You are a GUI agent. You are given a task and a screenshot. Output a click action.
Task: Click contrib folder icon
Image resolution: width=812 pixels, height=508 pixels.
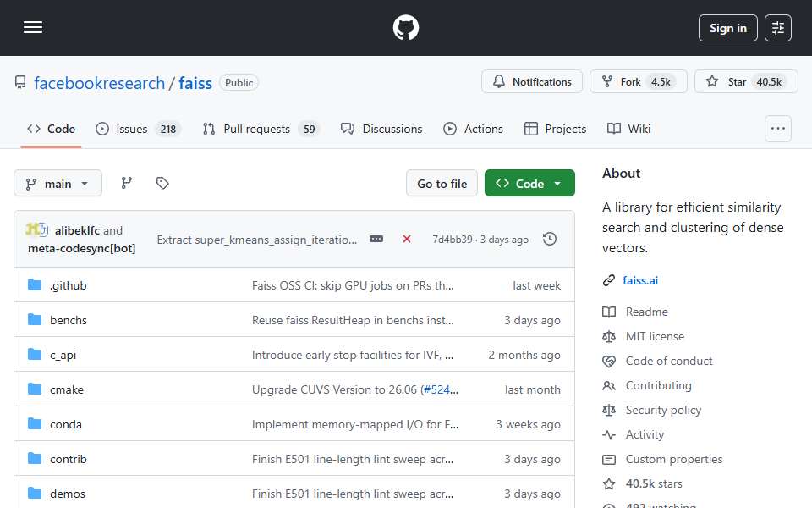point(35,459)
